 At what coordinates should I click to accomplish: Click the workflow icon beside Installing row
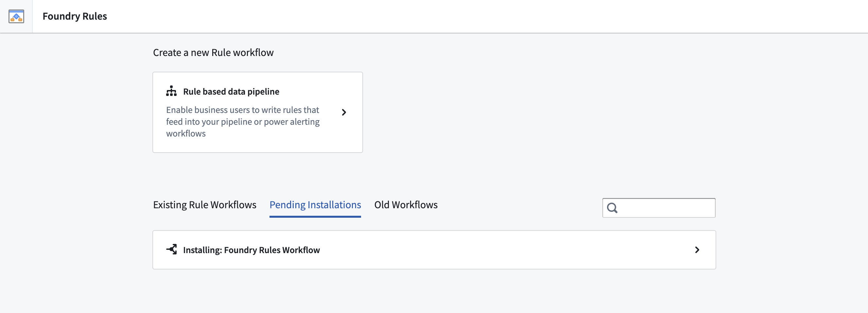click(x=171, y=249)
